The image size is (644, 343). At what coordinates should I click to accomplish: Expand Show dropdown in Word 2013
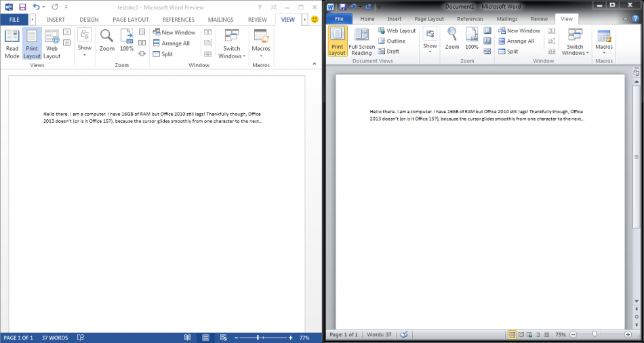(85, 43)
